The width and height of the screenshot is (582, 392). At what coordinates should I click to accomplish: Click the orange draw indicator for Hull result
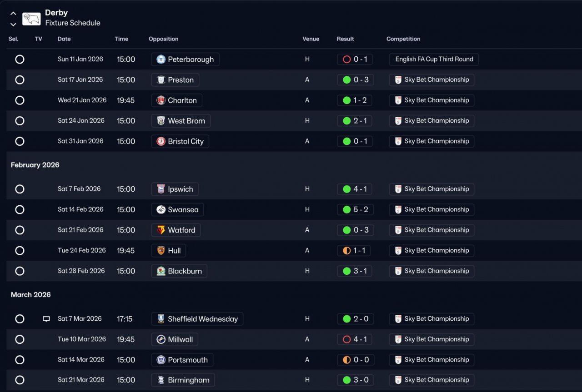pos(346,251)
